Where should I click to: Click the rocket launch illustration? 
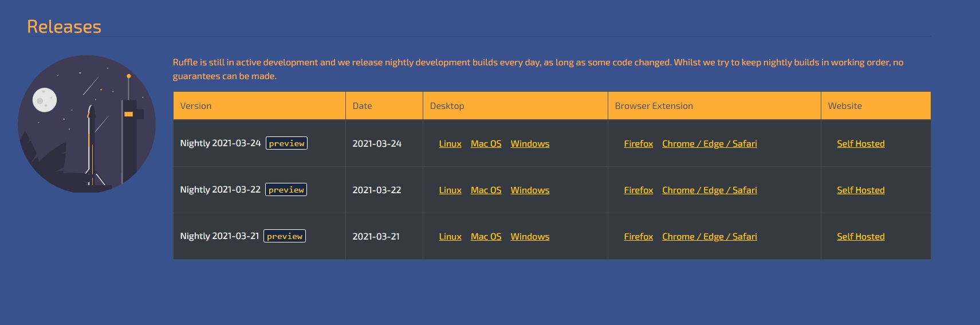(x=86, y=124)
